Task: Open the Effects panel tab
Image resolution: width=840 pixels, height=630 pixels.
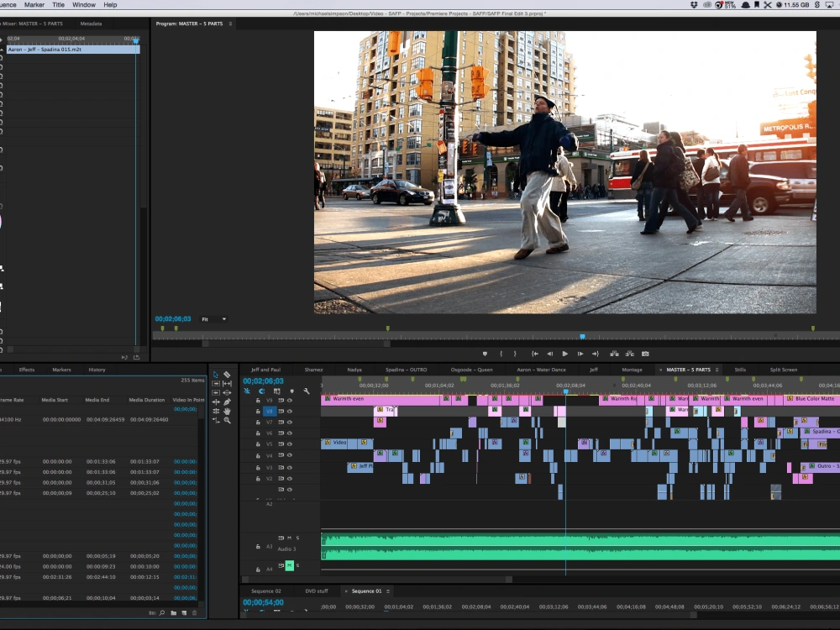Action: click(27, 370)
